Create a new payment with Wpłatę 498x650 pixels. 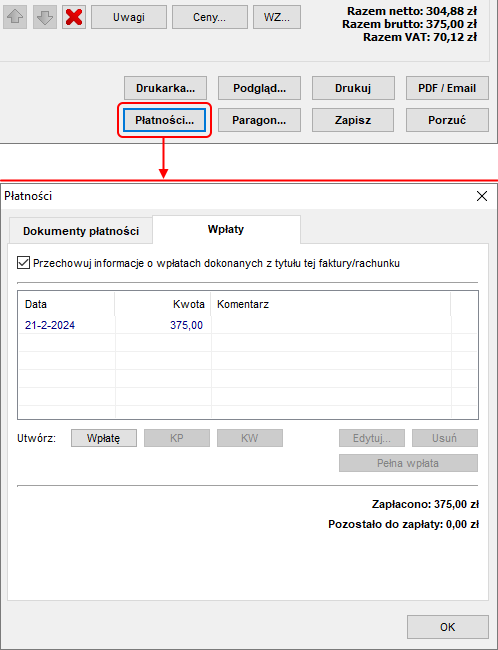(x=104, y=438)
